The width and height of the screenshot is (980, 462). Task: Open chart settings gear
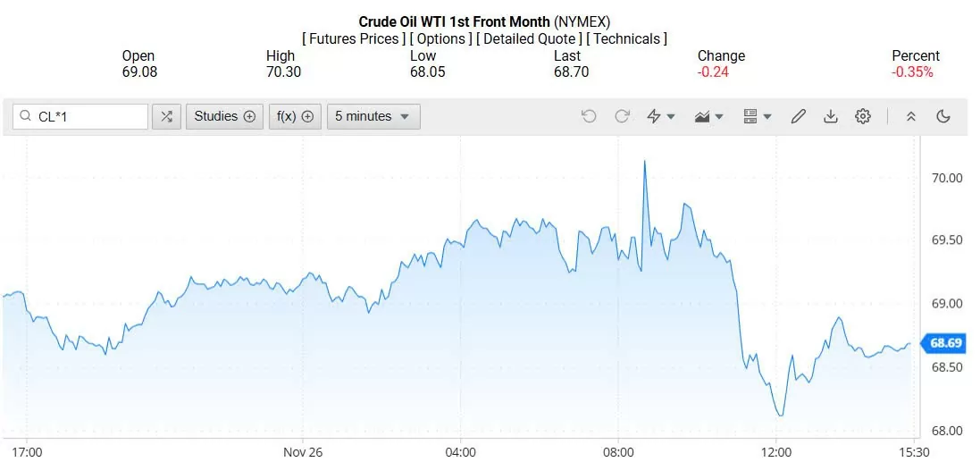pyautogui.click(x=862, y=116)
